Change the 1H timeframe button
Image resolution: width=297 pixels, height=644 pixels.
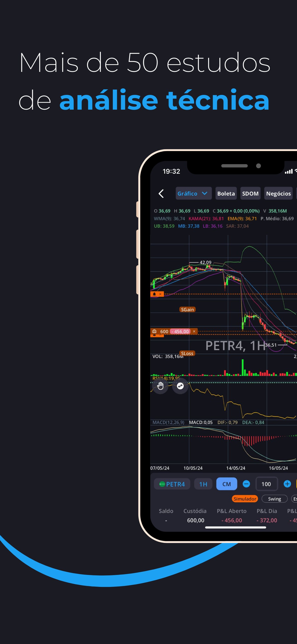click(203, 484)
